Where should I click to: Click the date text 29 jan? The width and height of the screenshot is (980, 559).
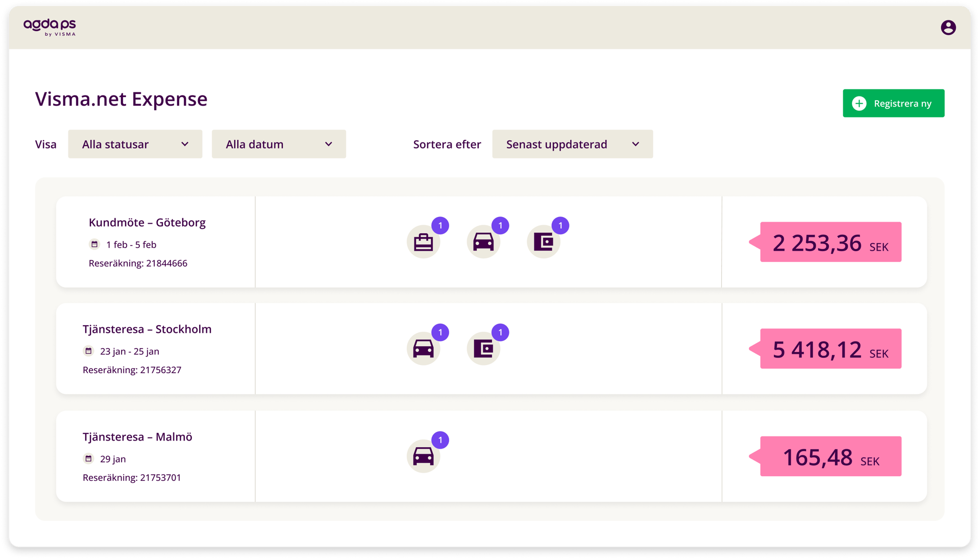tap(113, 459)
